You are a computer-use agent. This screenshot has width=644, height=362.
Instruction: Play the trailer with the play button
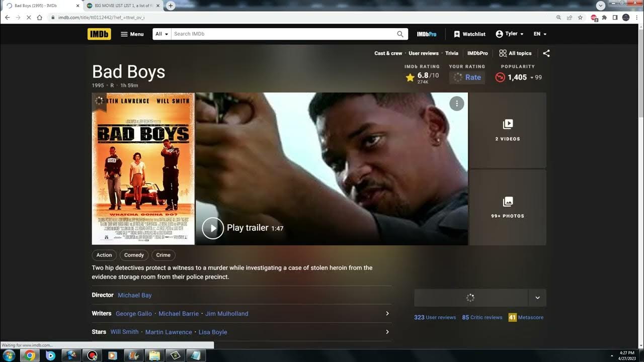pos(213,228)
